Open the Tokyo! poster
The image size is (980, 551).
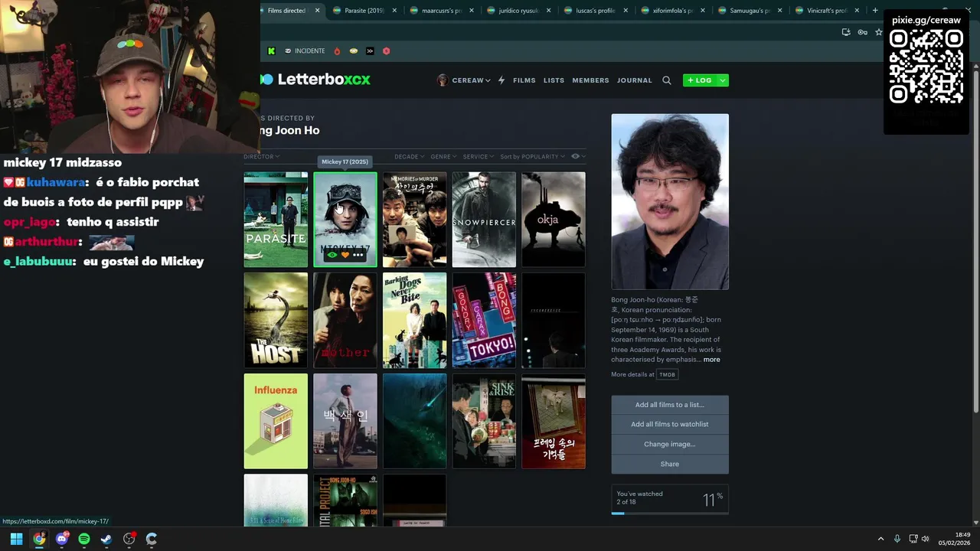[484, 321]
